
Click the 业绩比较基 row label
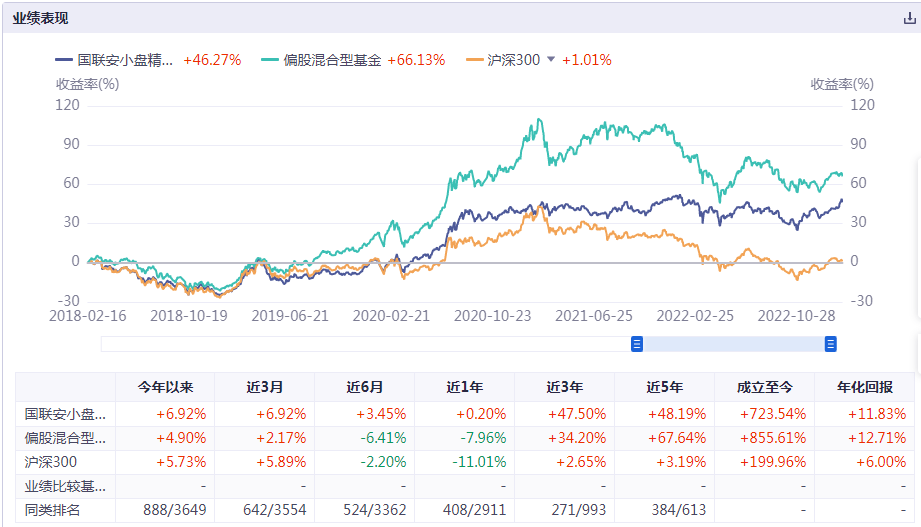coord(65,487)
